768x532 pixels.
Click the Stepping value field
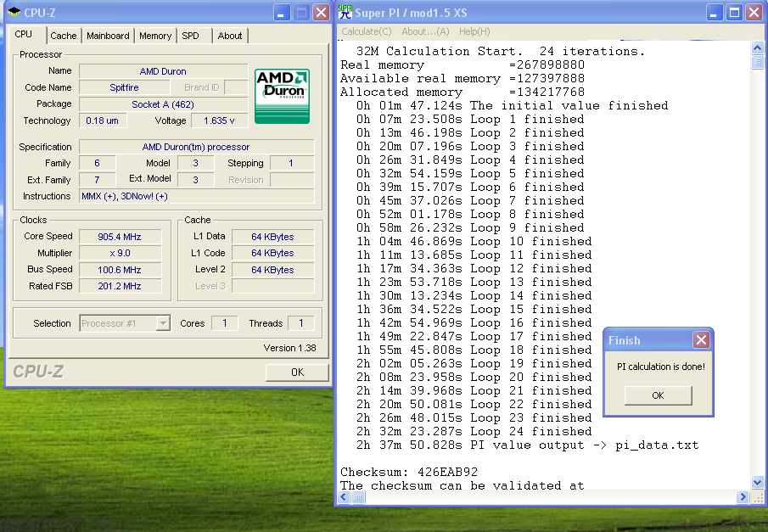[x=291, y=163]
